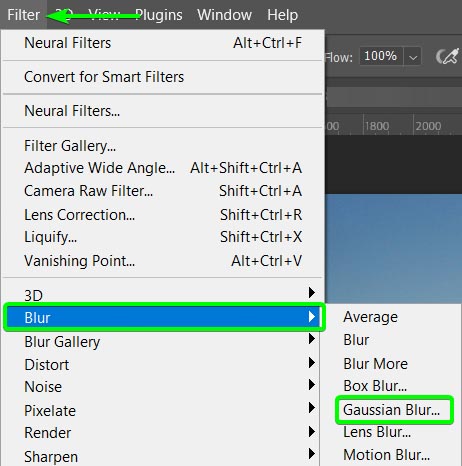462x466 pixels.
Task: Expand the Noise submenu
Action: [x=163, y=387]
